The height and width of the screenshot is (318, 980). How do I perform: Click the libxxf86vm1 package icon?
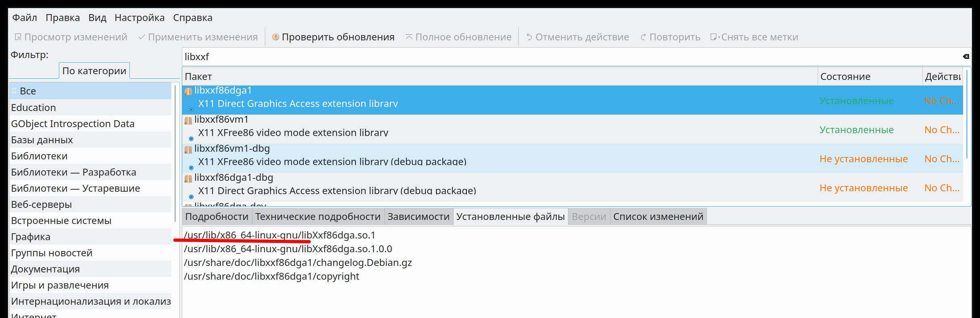tap(188, 121)
